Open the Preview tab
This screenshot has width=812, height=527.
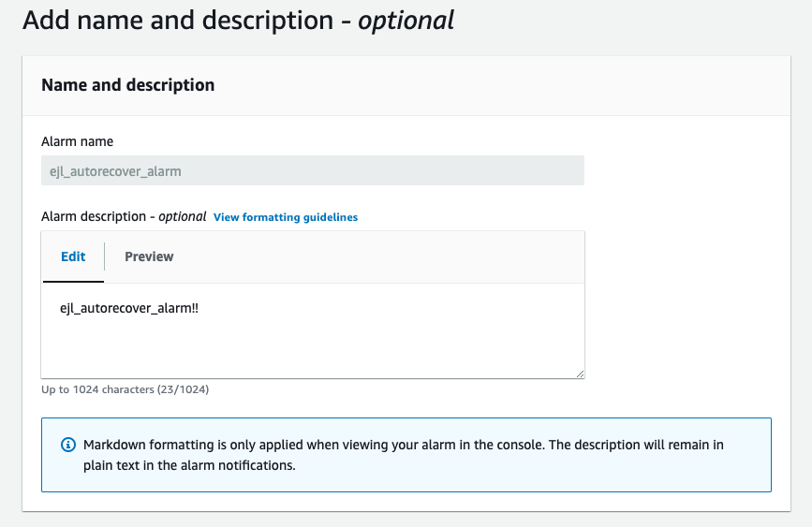[x=149, y=256]
